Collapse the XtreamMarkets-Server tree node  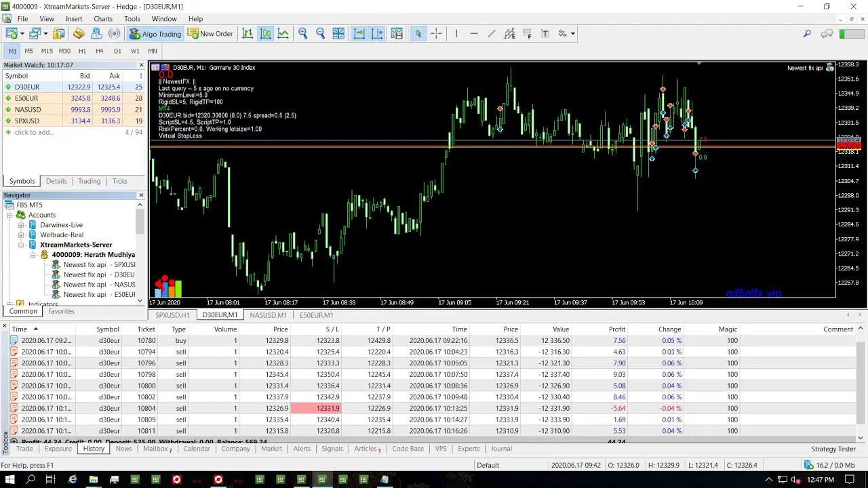[x=21, y=245]
